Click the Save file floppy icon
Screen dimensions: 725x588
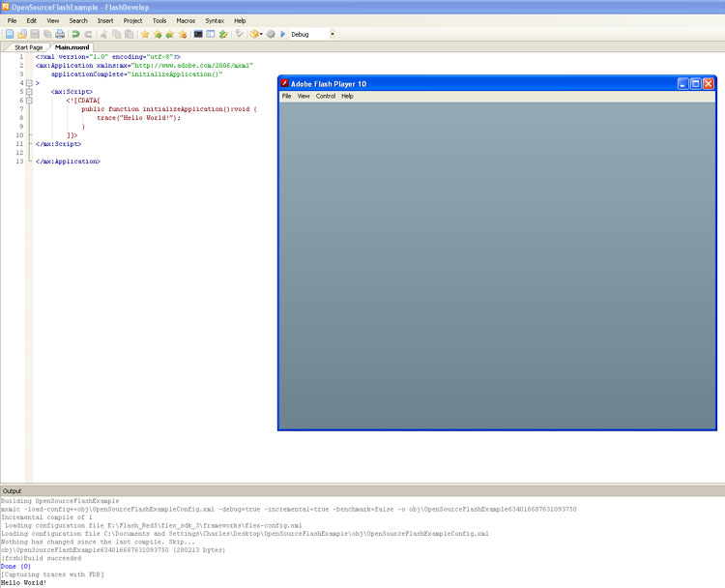coord(35,34)
